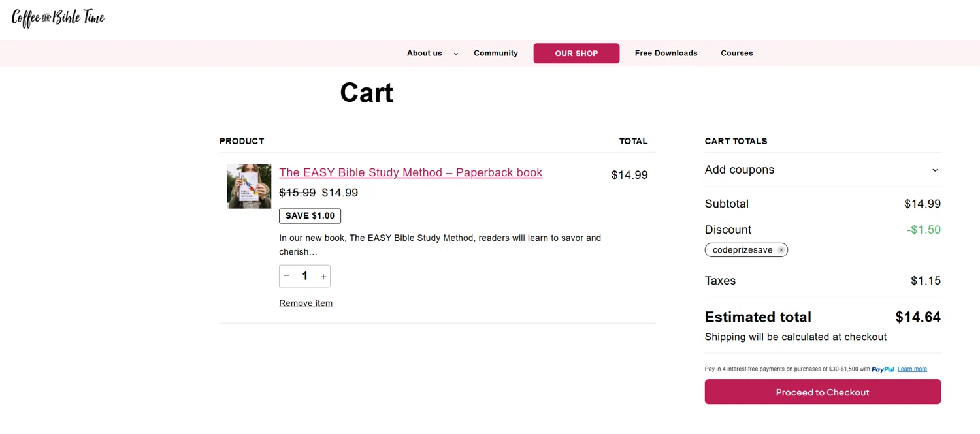980x434 pixels.
Task: Increase quantity with the plus button
Action: [323, 277]
